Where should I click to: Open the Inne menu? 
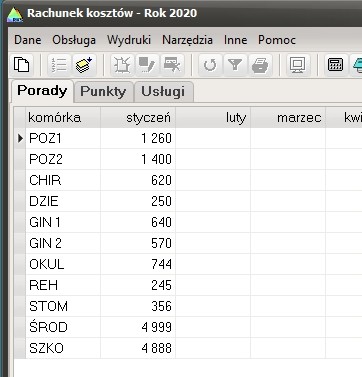point(236,40)
